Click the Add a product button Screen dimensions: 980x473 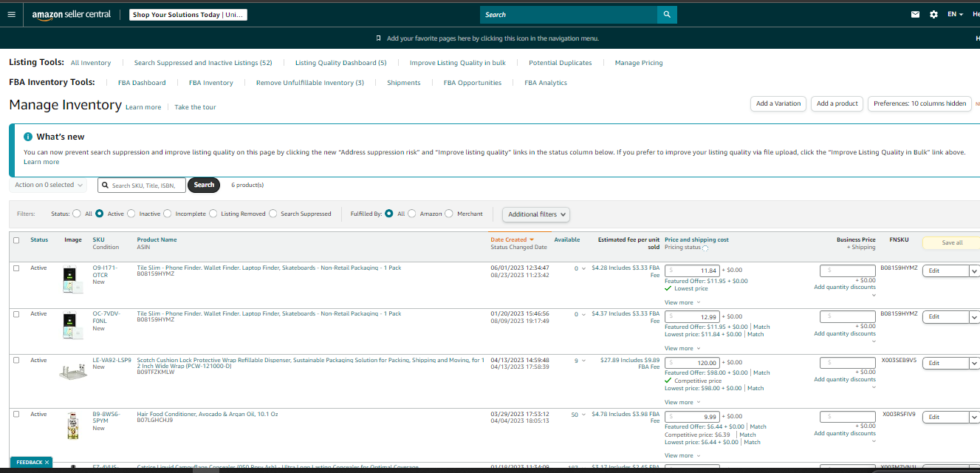point(837,103)
